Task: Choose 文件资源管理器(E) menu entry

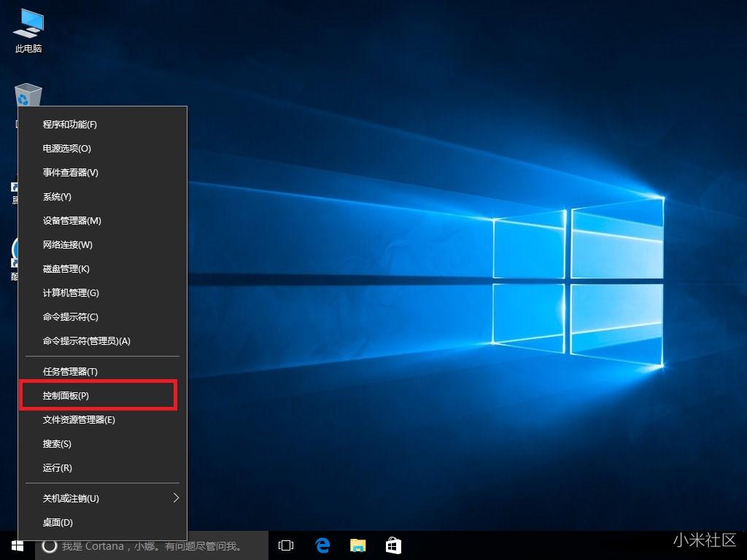Action: (x=79, y=420)
